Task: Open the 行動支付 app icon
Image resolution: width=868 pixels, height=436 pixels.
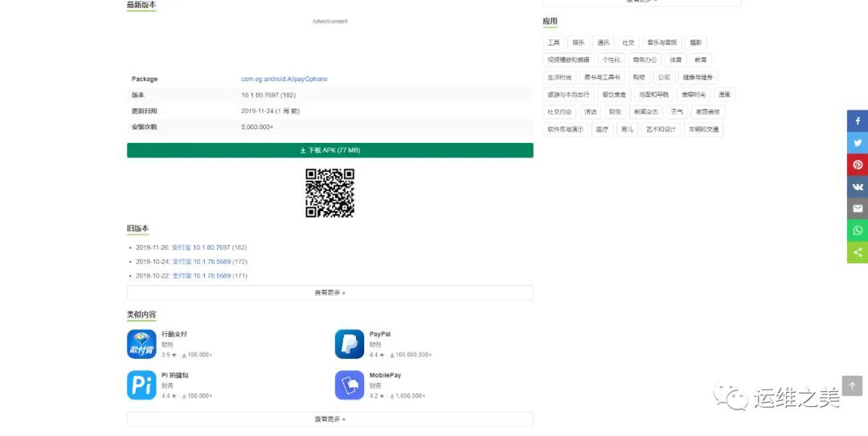Action: click(141, 344)
